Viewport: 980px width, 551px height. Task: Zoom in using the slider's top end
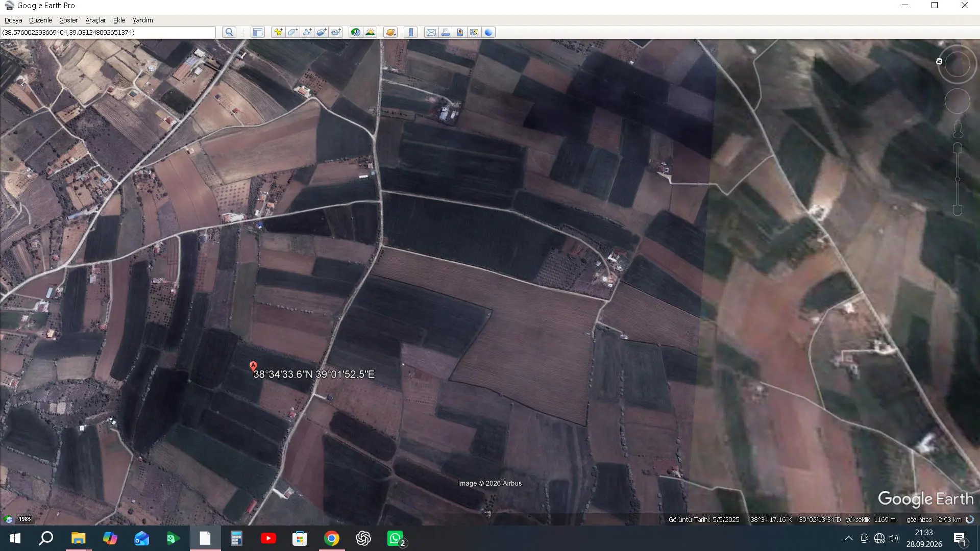pyautogui.click(x=958, y=148)
